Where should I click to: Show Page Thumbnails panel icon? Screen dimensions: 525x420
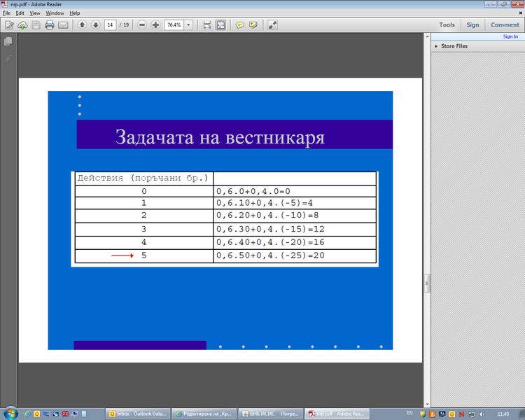coord(8,41)
